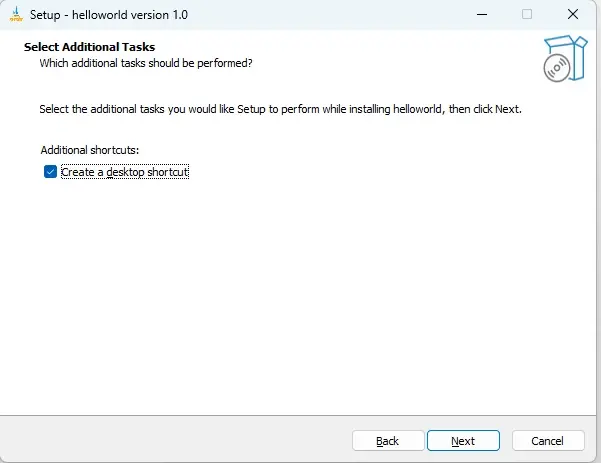Click the "Setup - helloworld version 1.0" title text
601x463 pixels.
[x=109, y=15]
